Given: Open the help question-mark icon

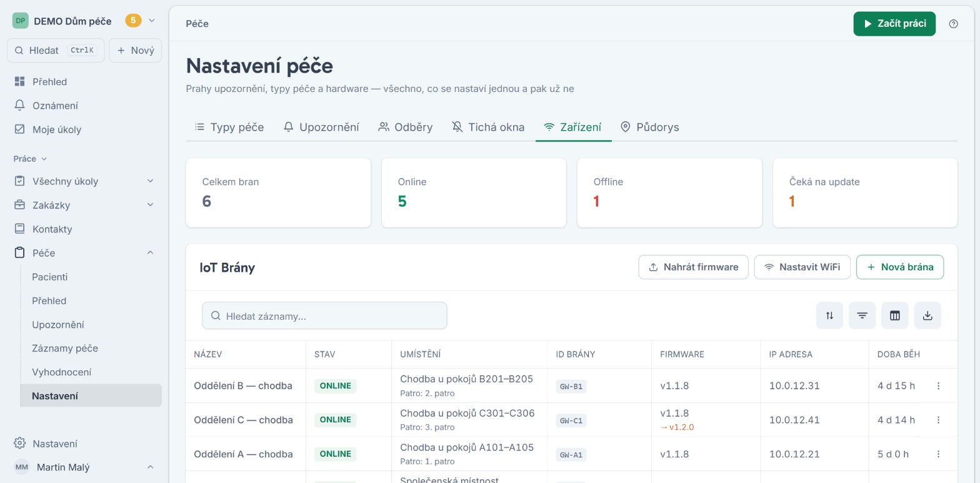Looking at the screenshot, I should point(953,24).
